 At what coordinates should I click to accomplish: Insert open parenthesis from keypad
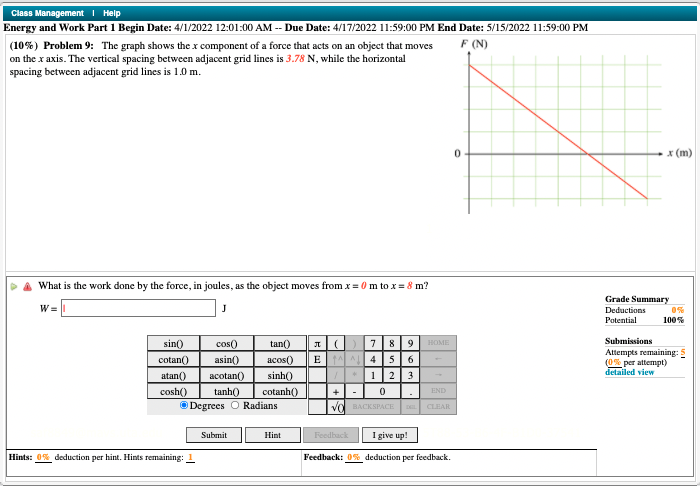(336, 343)
